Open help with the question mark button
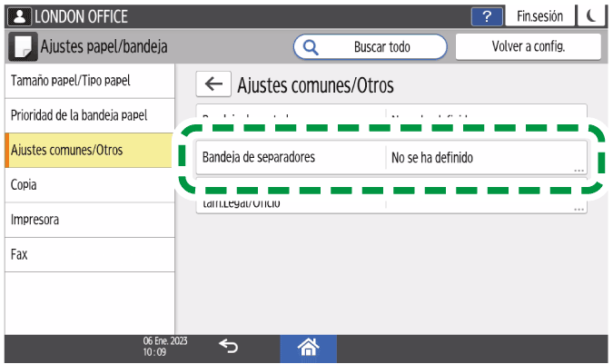 tap(486, 16)
